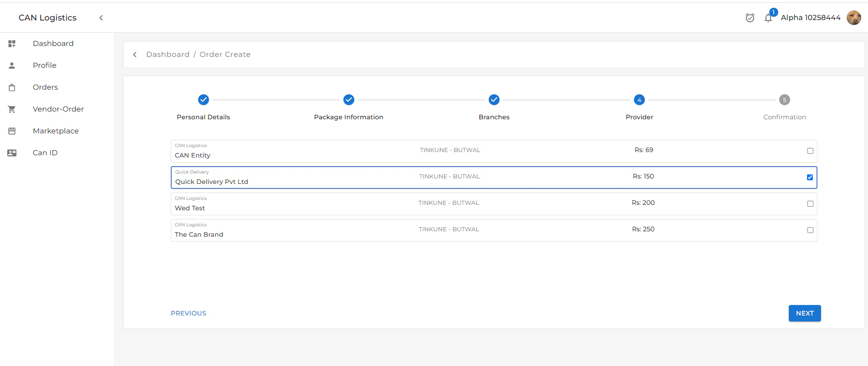Click the step 4 Provider circle
Screen dimensions: 868x366
[x=639, y=100]
